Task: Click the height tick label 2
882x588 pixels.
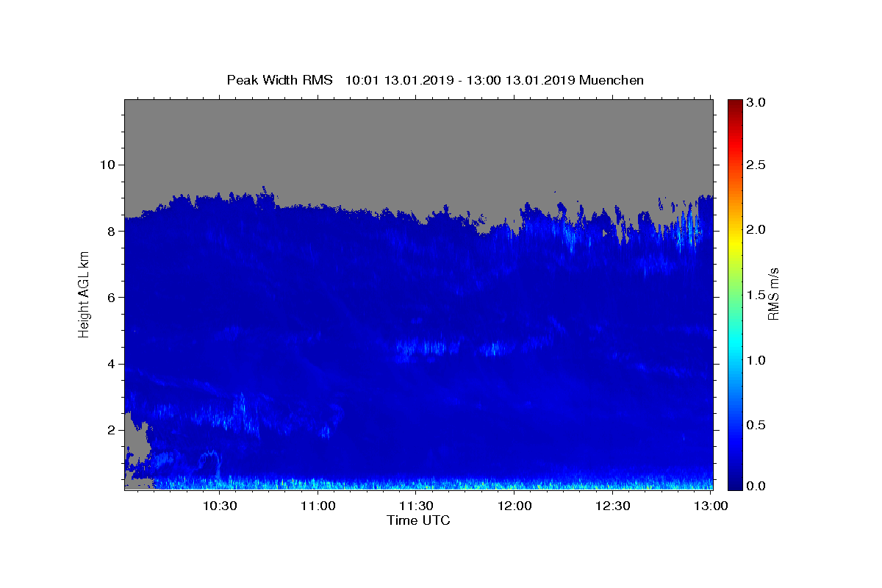Action: point(112,430)
